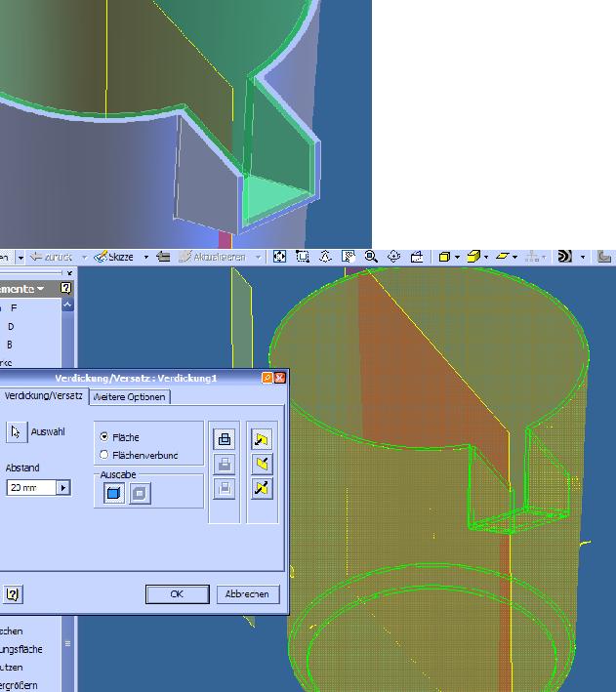Click the Abstand 20 mm input field
This screenshot has height=692, width=616.
(30, 487)
